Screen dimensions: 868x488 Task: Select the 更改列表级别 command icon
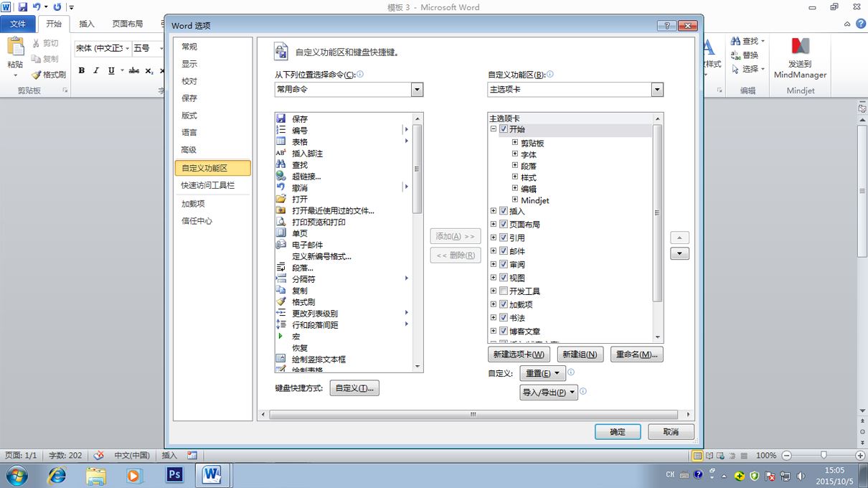pos(281,313)
